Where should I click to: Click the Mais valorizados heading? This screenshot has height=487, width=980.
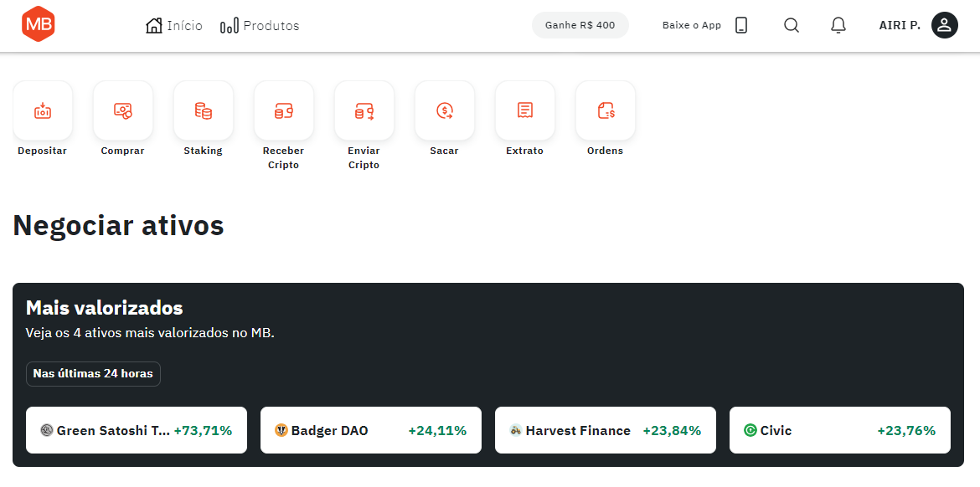click(105, 308)
